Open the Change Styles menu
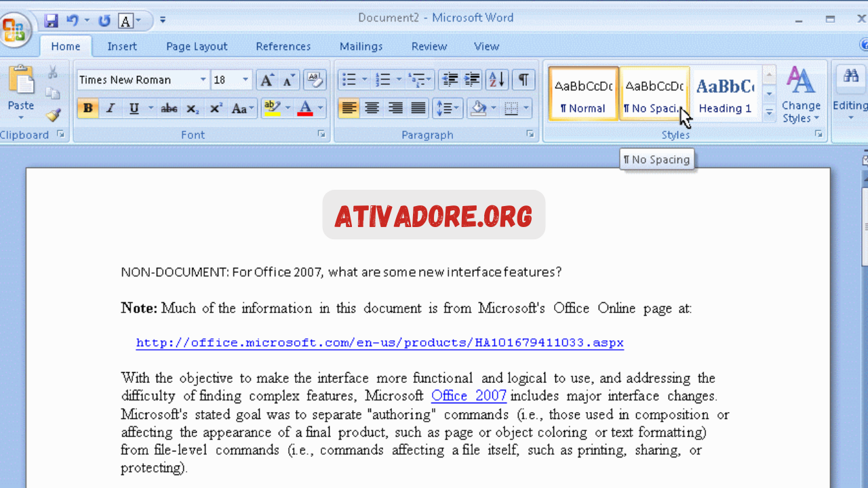The width and height of the screenshot is (868, 488). [x=801, y=96]
